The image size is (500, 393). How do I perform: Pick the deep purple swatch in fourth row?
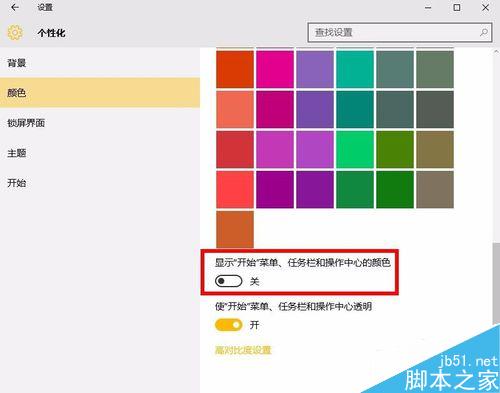click(315, 189)
